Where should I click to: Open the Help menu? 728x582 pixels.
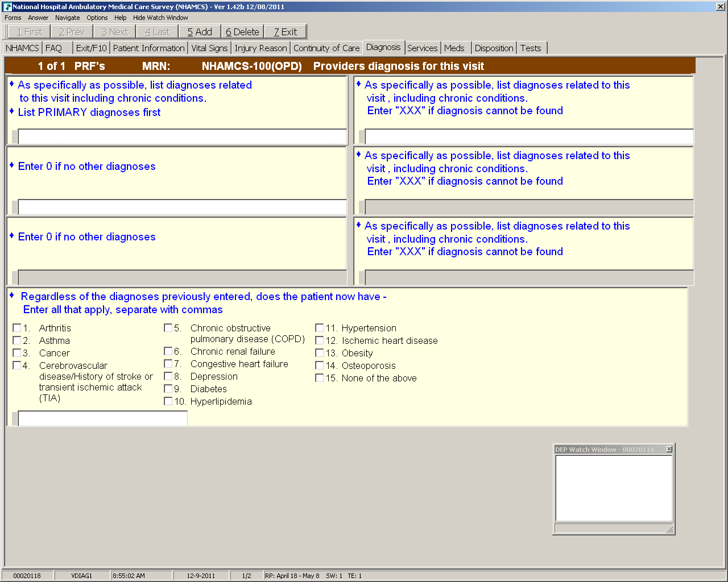click(121, 18)
